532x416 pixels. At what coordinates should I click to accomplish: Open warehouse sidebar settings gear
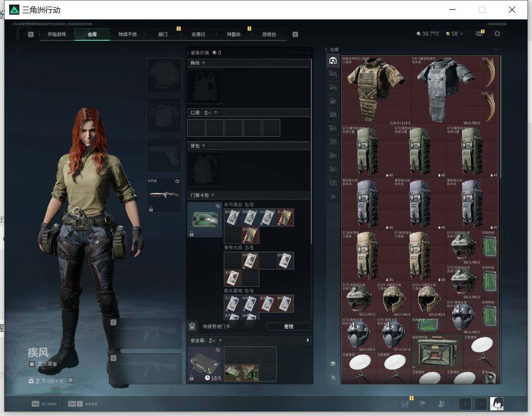[333, 197]
